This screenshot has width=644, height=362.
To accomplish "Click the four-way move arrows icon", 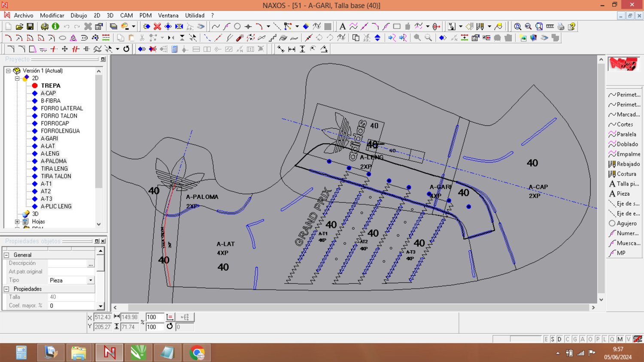I will (x=65, y=49).
